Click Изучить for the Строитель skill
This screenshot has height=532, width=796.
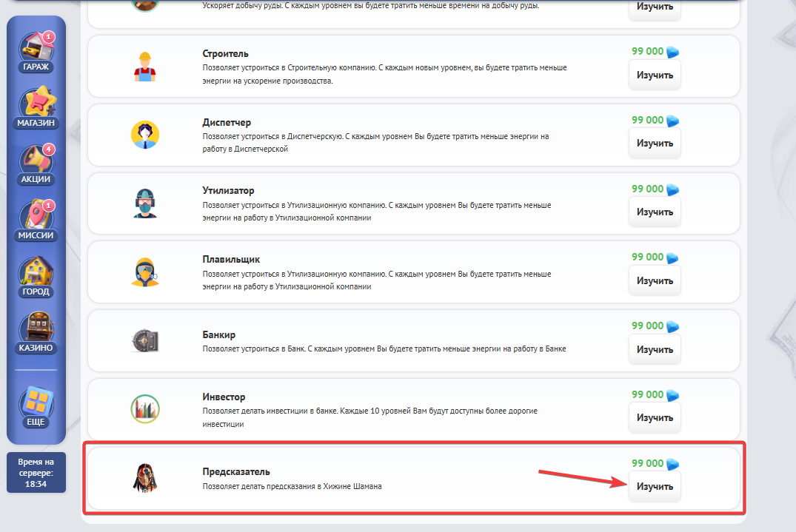pos(655,75)
